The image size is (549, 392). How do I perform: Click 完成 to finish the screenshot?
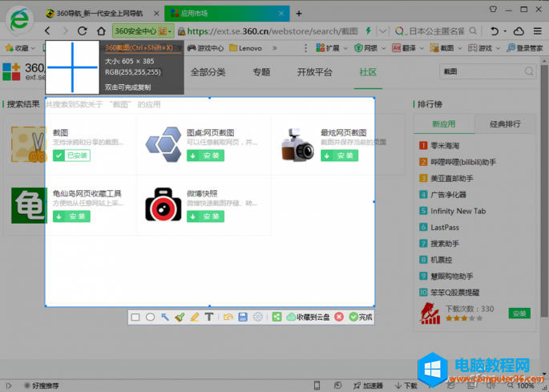pos(361,317)
